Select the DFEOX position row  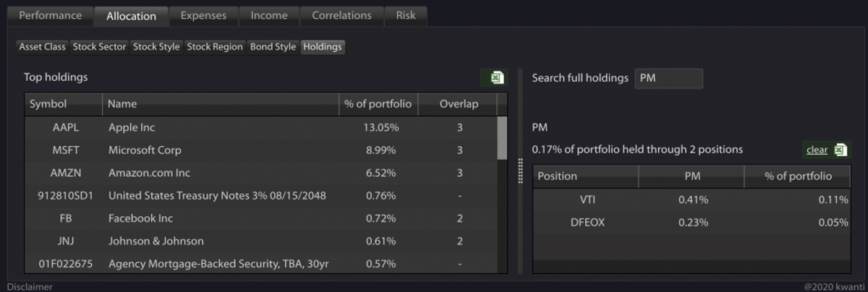[692, 223]
